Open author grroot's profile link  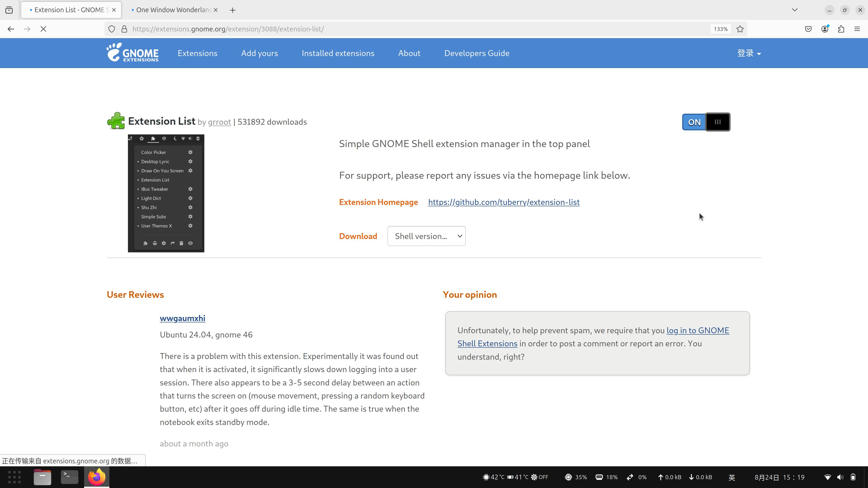[x=219, y=122]
